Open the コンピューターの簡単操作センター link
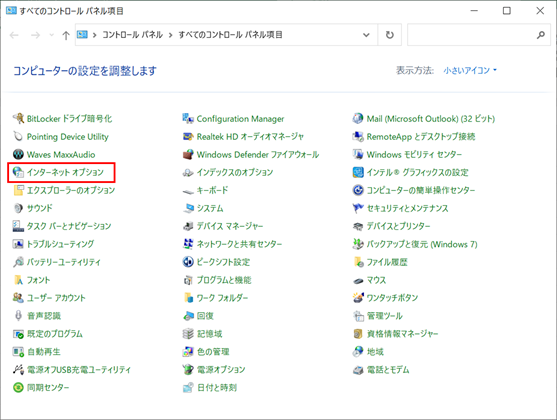 421,190
